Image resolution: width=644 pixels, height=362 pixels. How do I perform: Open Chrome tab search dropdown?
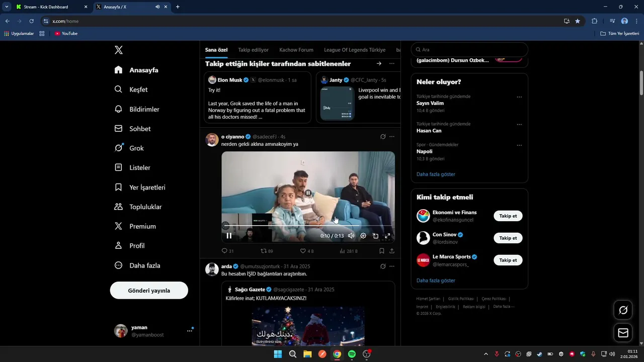tap(7, 7)
